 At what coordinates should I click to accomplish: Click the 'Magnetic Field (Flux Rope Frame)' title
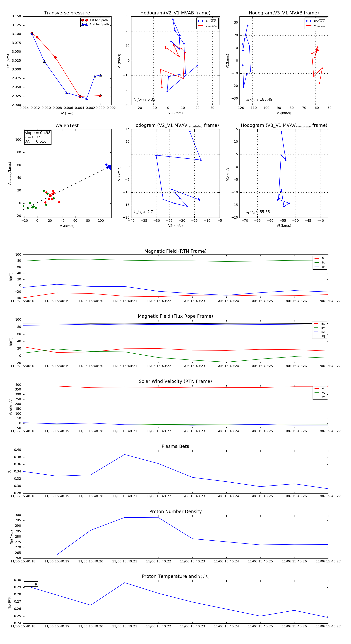point(175,316)
